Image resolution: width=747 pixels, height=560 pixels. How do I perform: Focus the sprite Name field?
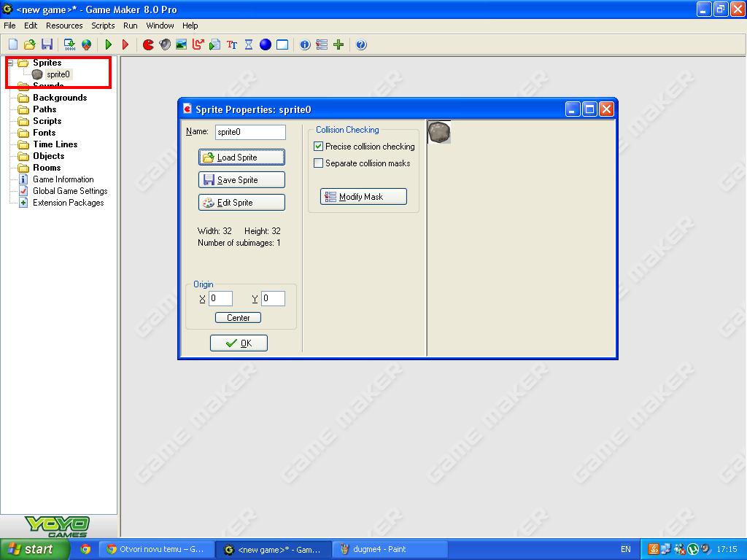[x=250, y=132]
